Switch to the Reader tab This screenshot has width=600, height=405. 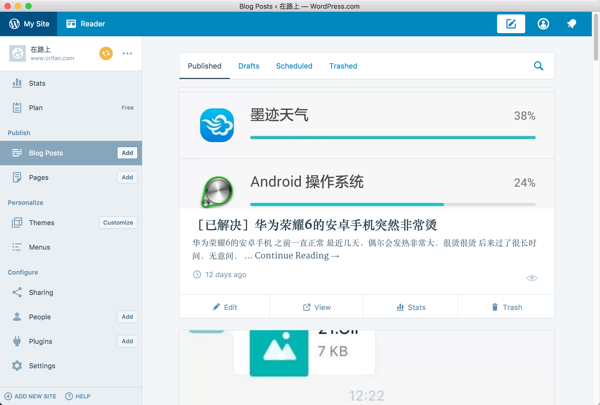pos(85,24)
